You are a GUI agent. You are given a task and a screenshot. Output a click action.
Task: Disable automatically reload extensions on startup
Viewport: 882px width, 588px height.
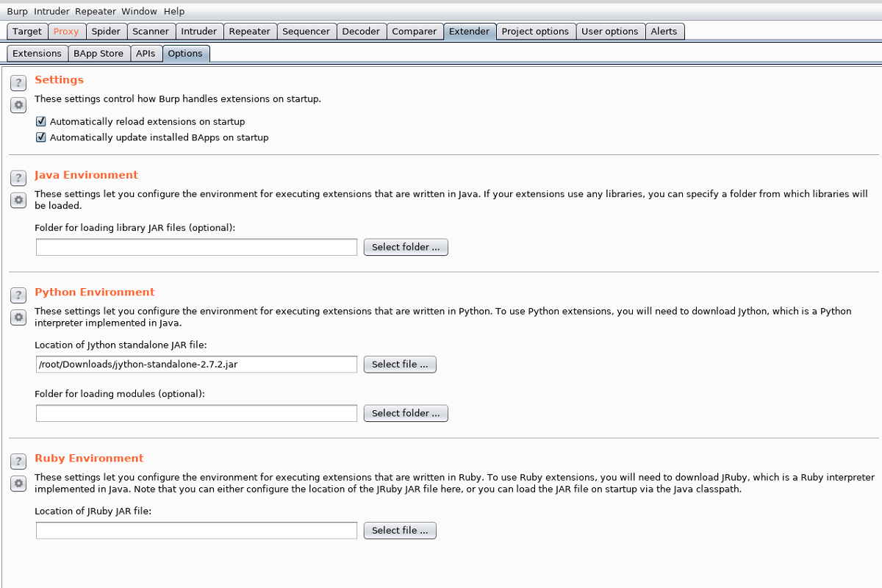[41, 121]
